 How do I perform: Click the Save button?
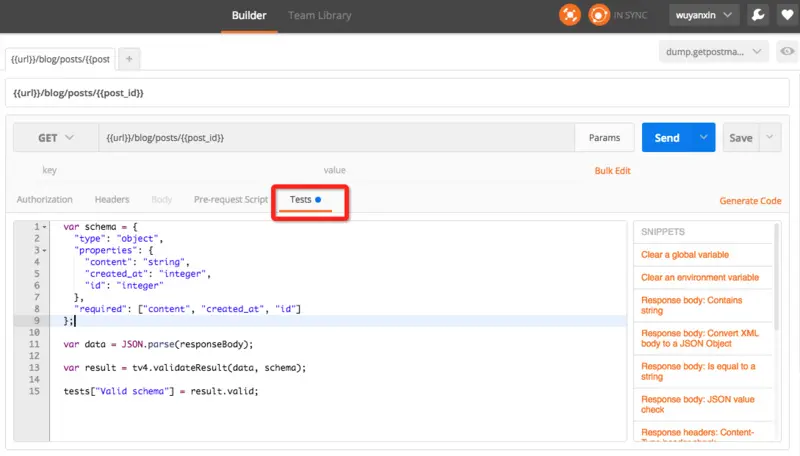[741, 137]
